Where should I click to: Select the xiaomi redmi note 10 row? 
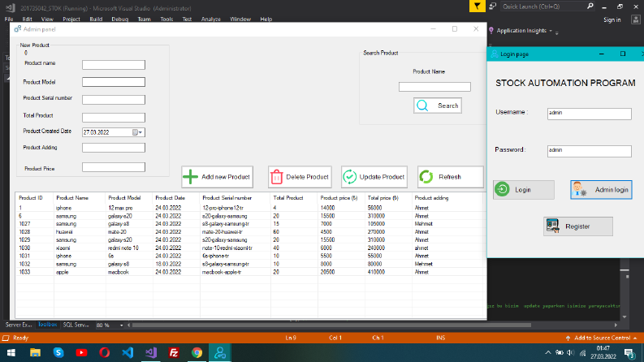pos(251,248)
